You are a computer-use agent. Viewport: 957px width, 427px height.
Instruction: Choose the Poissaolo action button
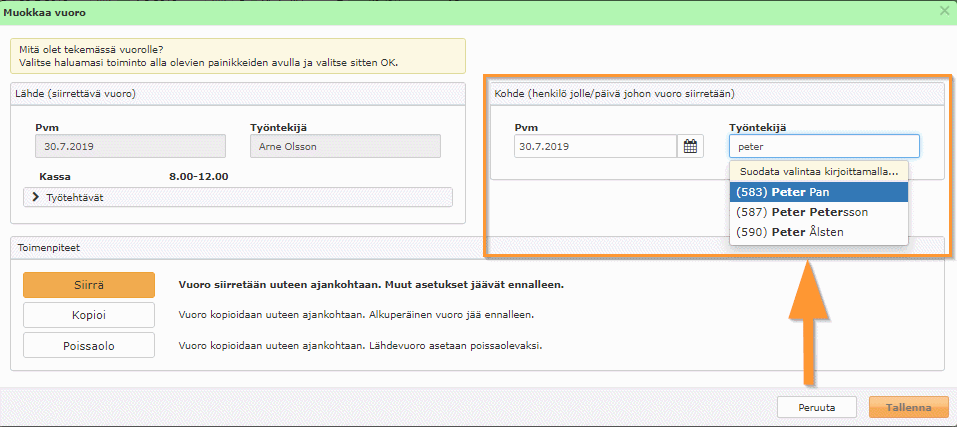89,346
